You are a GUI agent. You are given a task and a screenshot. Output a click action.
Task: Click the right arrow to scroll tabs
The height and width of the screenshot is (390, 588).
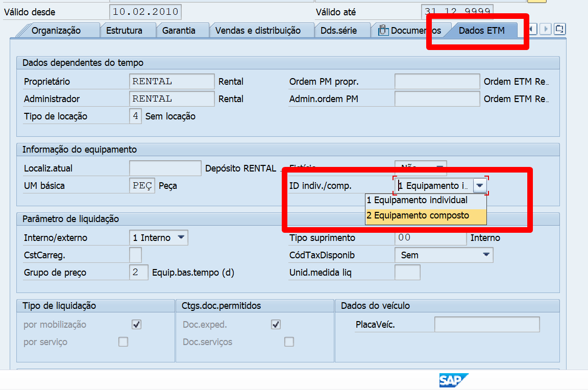tap(545, 29)
